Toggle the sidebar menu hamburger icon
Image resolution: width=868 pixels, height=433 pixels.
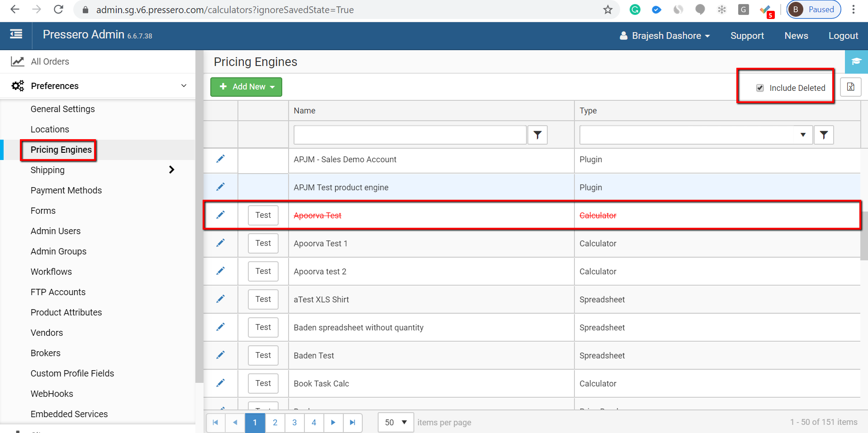(x=16, y=34)
